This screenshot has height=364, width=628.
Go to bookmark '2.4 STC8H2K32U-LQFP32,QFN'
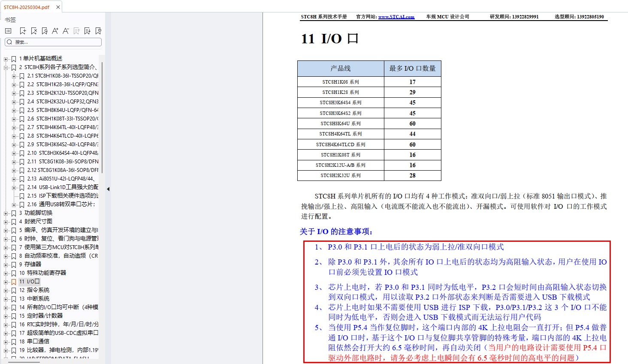pos(63,102)
